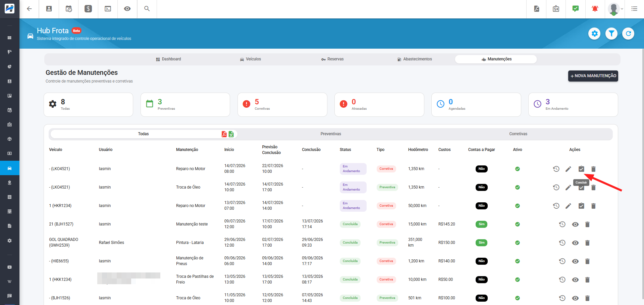Export the table as PDF icon
Screen dimensions: 644x305
click(224, 134)
